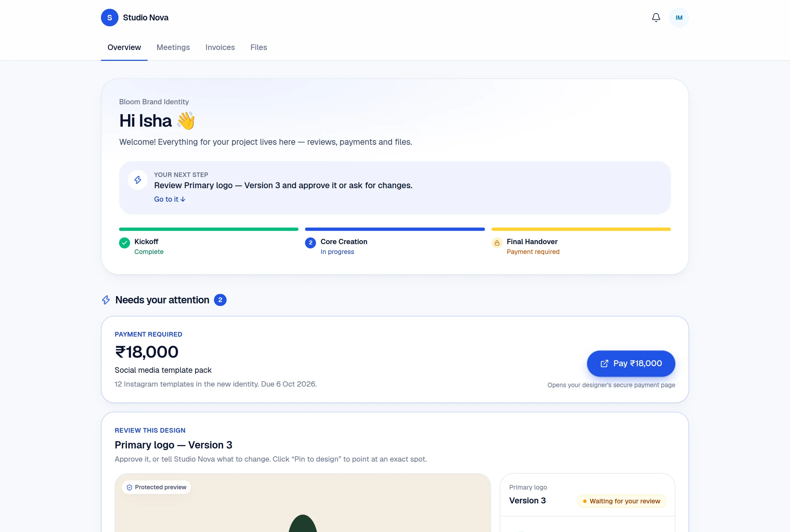Click the Kickoff green checkmark icon
Viewport: 790px width, 532px height.
124,243
